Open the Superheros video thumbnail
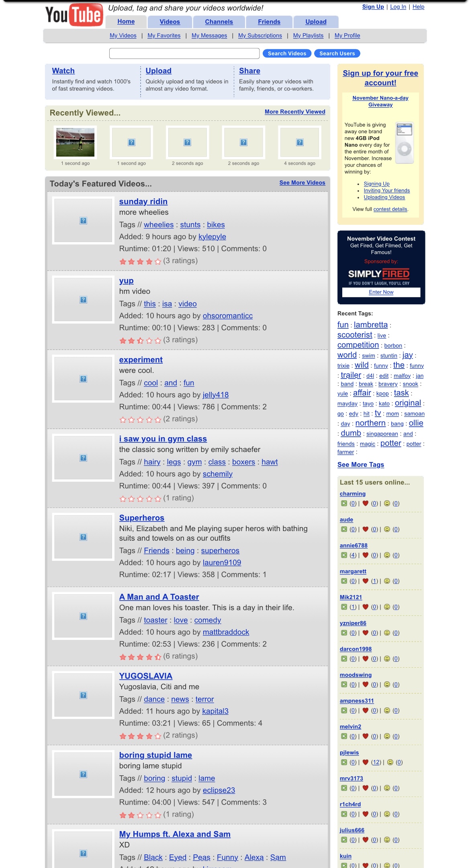This screenshot has height=868, width=470. tap(83, 537)
